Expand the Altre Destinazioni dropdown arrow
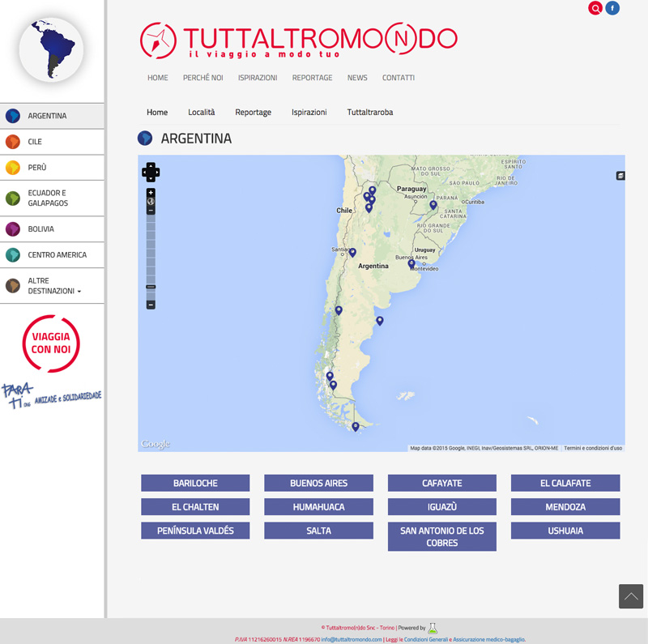The image size is (648, 644). coord(79,292)
